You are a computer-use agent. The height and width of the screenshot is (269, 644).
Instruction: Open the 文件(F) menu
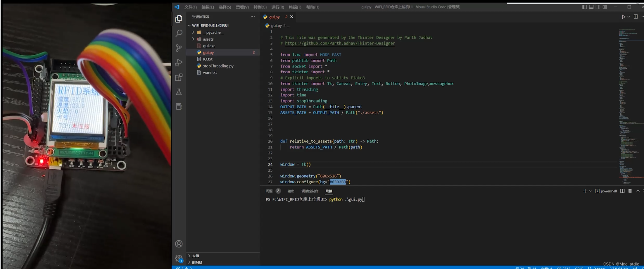coord(190,7)
